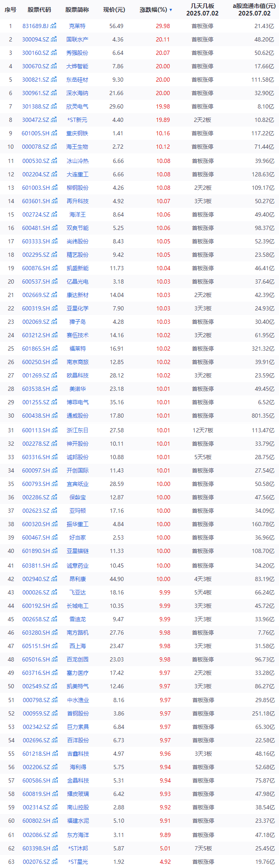Click chart icon beside 002076.SZ
Viewport: 279px width, 868px height.
(54, 862)
